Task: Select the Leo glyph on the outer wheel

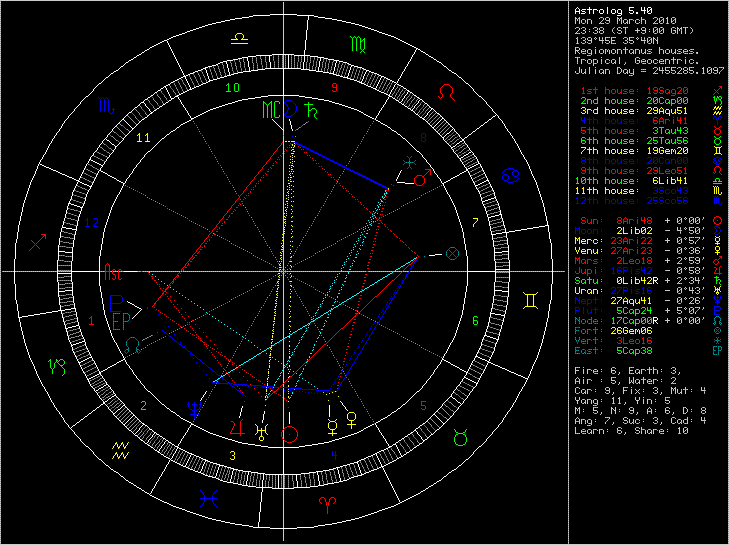Action: coord(446,92)
